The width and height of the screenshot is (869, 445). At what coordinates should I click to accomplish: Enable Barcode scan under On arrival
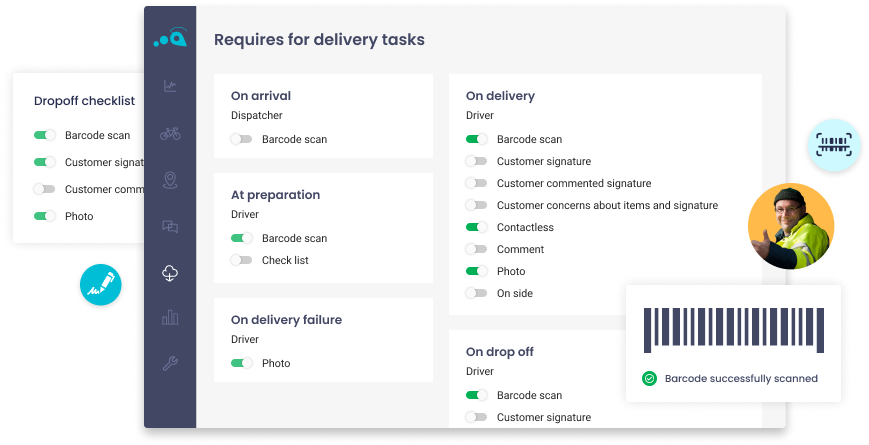point(241,140)
